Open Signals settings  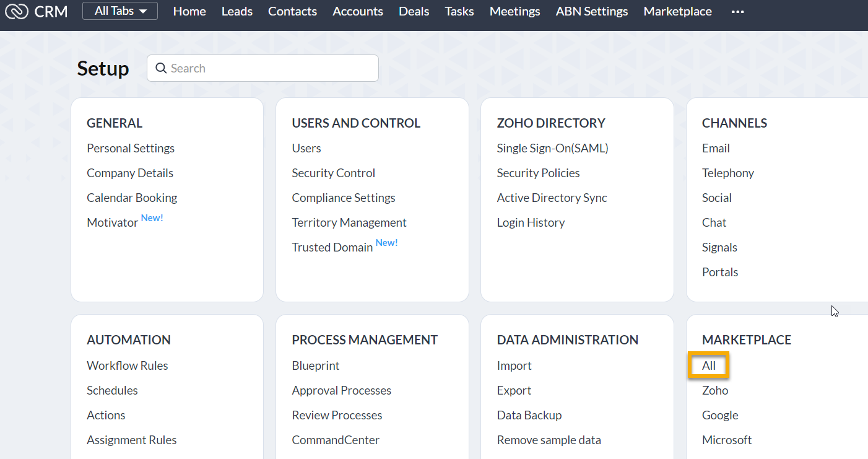click(x=719, y=247)
